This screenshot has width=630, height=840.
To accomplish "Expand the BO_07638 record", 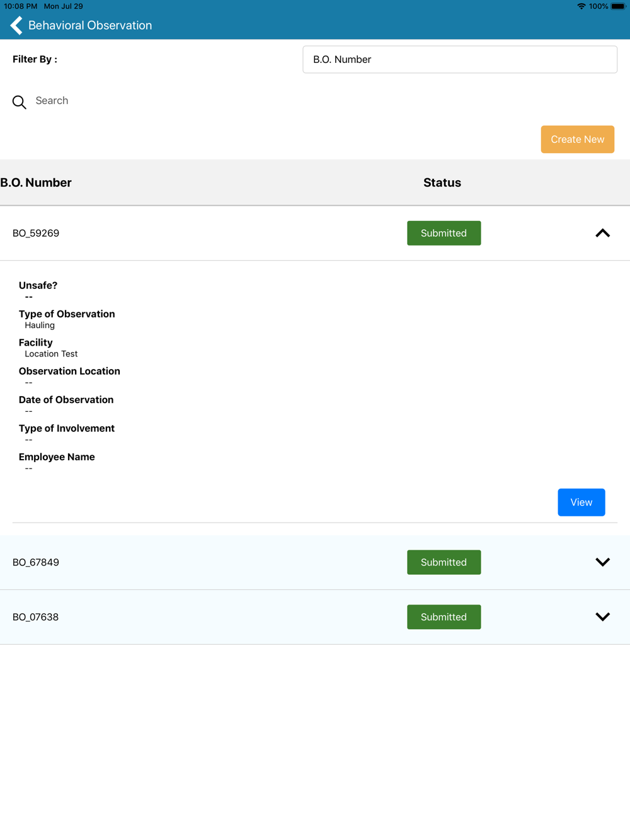I will 602,617.
